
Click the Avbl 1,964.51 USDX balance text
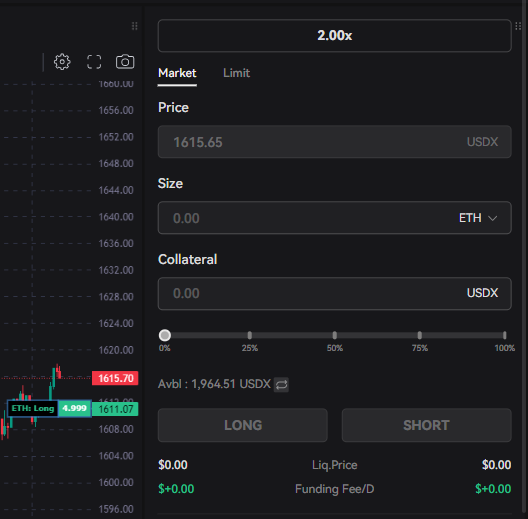click(214, 384)
